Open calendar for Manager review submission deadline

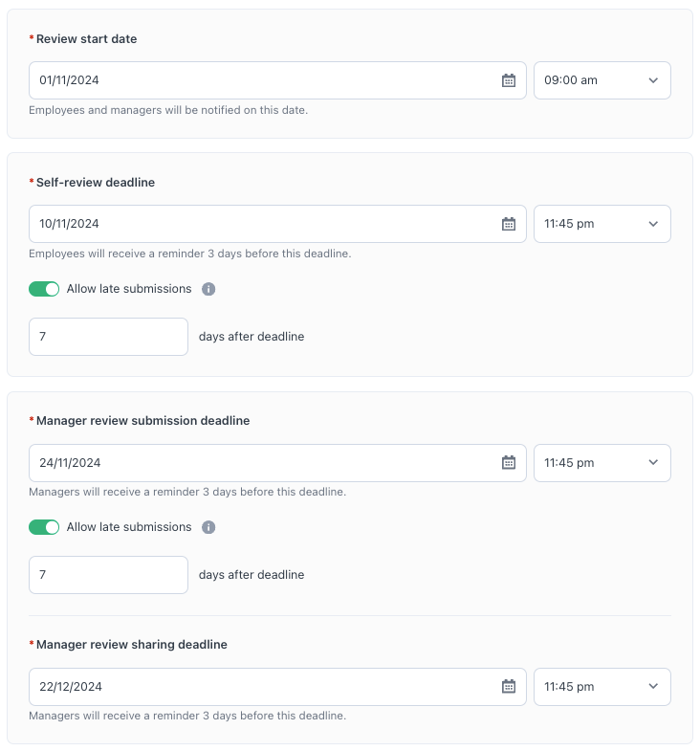(x=509, y=463)
